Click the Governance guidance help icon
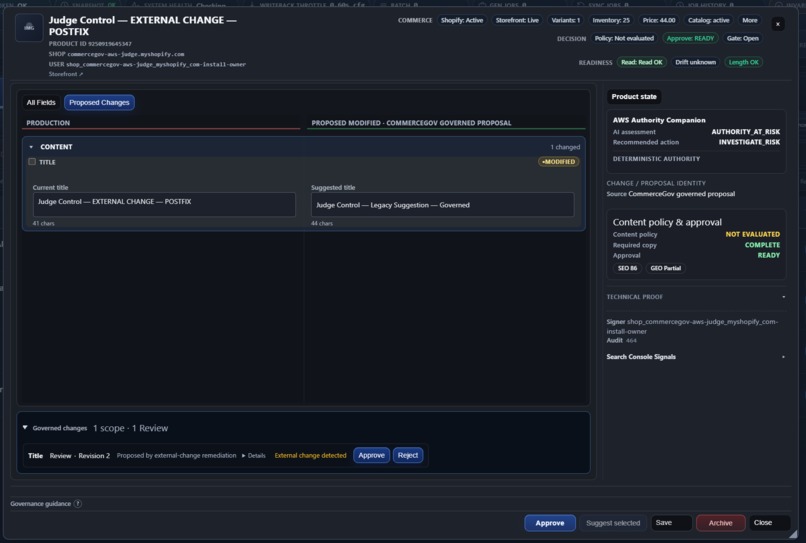This screenshot has width=806, height=543. point(78,503)
